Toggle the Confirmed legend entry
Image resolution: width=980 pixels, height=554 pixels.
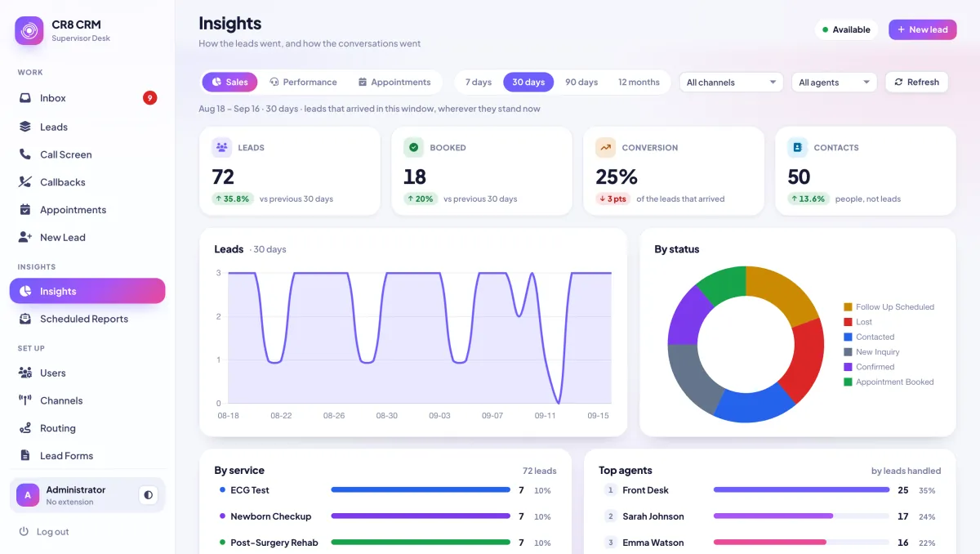(x=869, y=367)
